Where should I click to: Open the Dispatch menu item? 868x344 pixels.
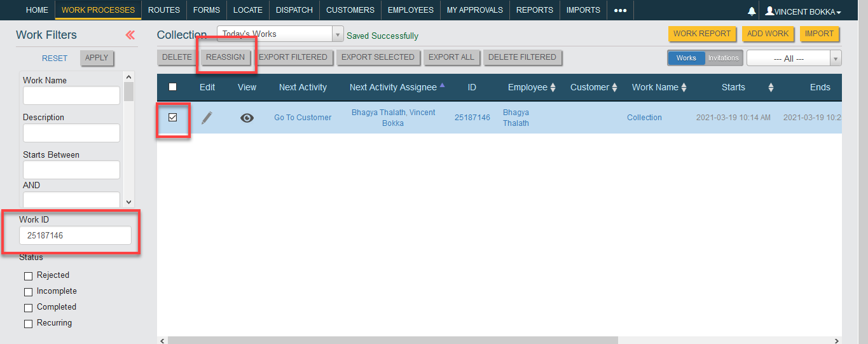(294, 10)
